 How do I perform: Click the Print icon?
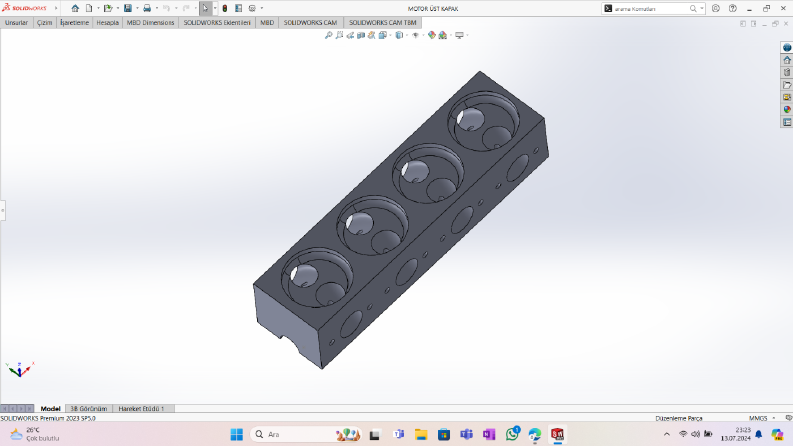pyautogui.click(x=147, y=8)
